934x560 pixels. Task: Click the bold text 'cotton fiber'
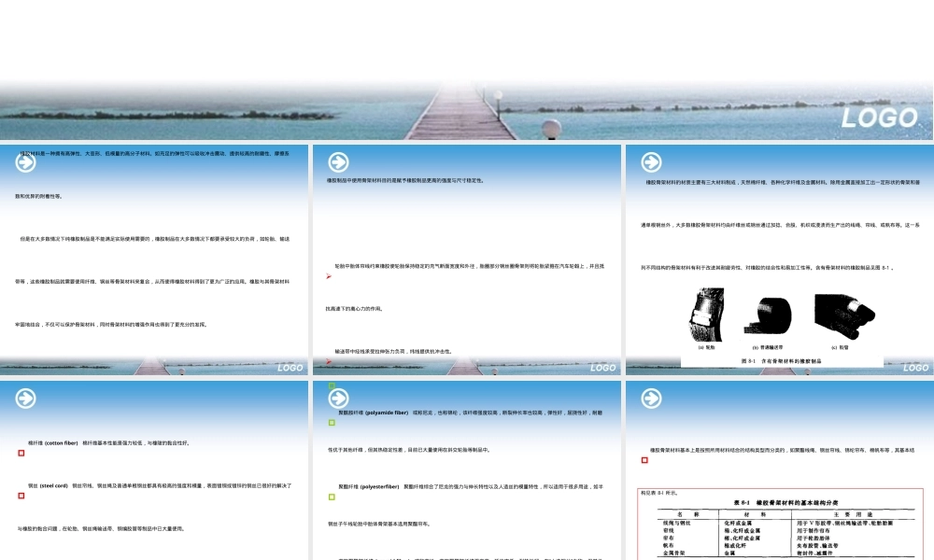[x=61, y=442]
